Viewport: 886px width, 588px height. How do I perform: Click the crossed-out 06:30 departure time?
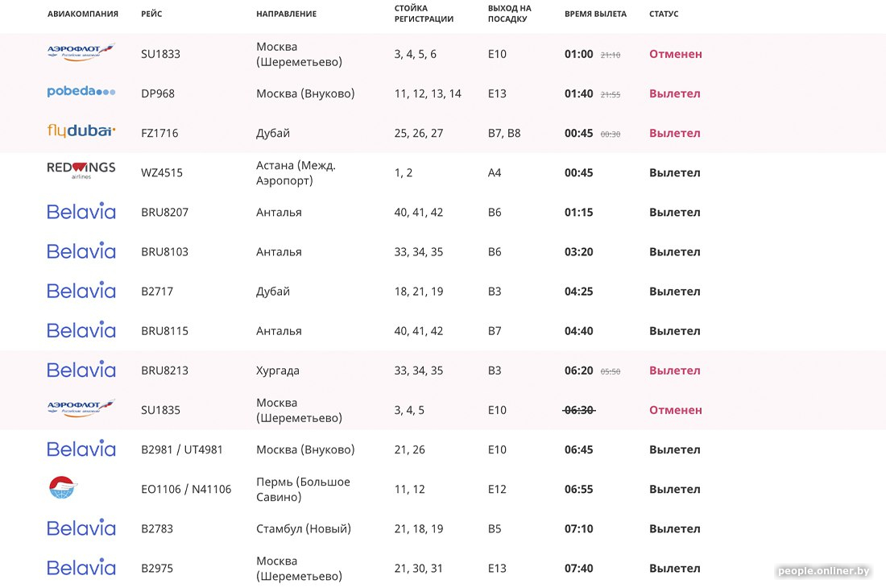tap(579, 410)
